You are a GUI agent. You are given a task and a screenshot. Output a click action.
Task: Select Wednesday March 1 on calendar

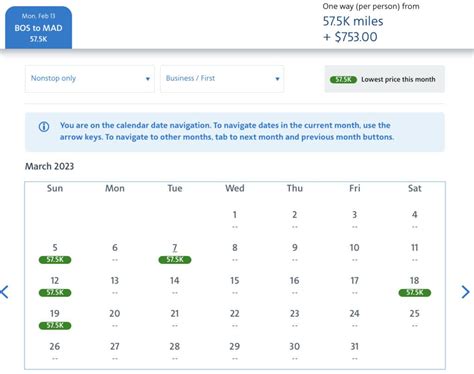[235, 218]
